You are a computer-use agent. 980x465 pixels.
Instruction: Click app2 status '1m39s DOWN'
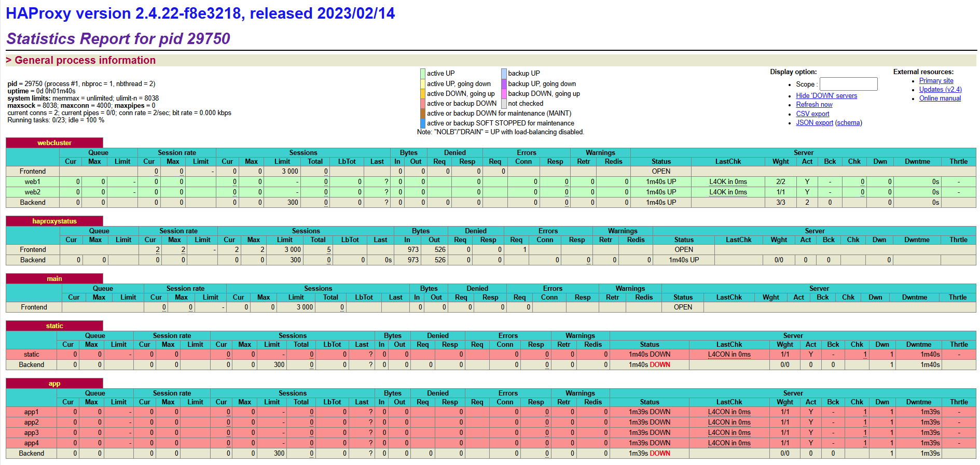pyautogui.click(x=650, y=422)
